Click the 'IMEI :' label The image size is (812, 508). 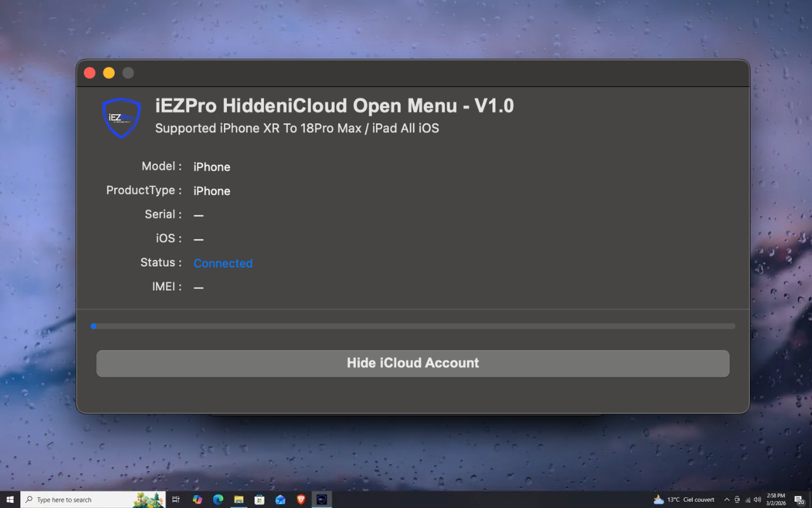[167, 287]
